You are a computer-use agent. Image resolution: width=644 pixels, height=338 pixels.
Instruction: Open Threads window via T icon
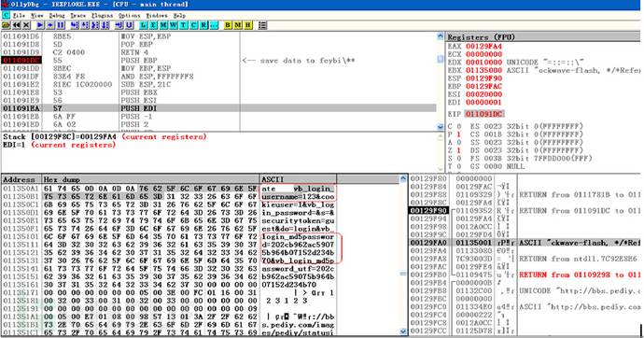[183, 25]
